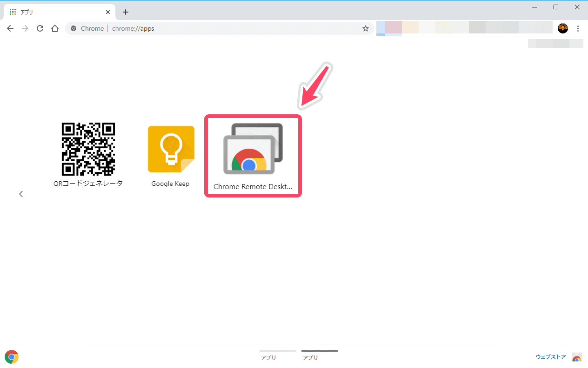Click the Chrome site info icon in address bar
The width and height of the screenshot is (588, 368).
(73, 28)
